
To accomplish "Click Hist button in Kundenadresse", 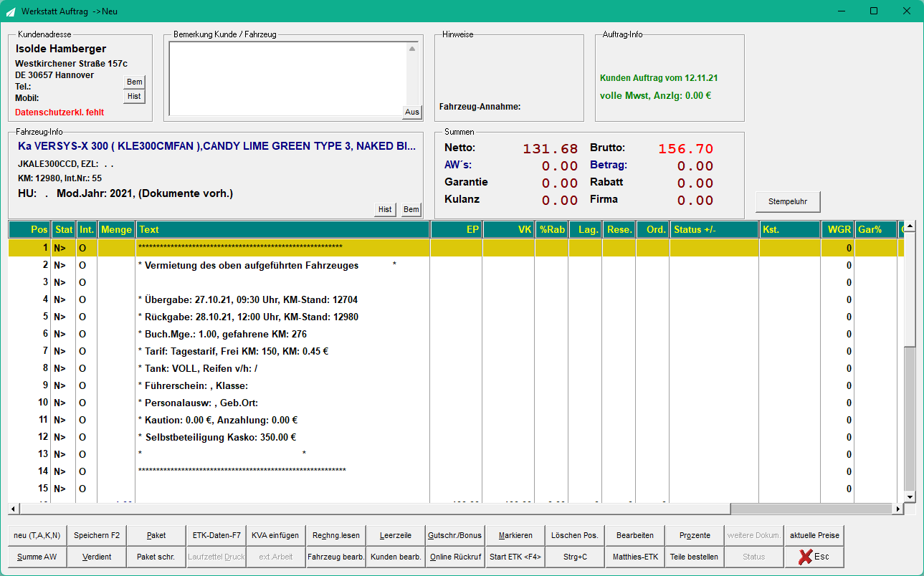I will pos(134,97).
